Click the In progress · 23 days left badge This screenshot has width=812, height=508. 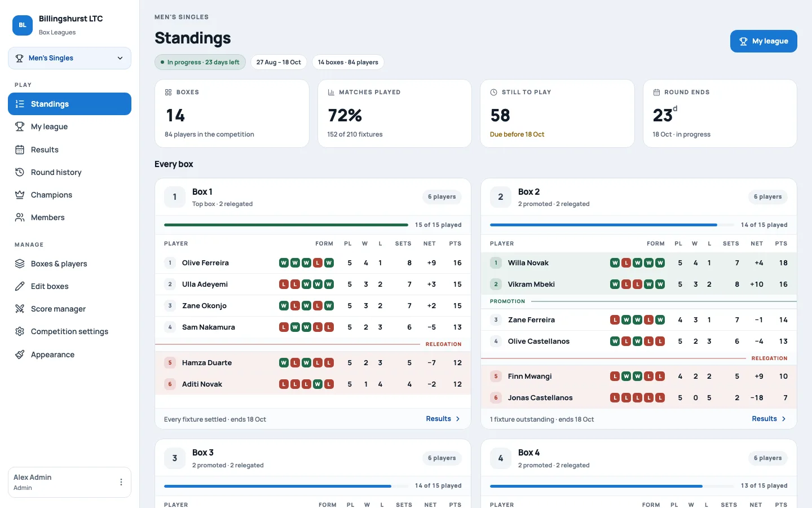[x=200, y=62]
